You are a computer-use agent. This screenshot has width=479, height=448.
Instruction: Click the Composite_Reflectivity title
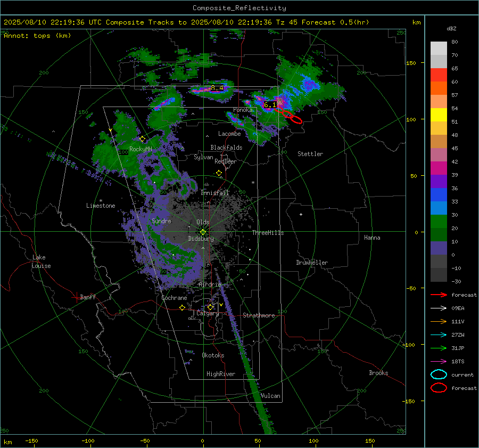240,8
